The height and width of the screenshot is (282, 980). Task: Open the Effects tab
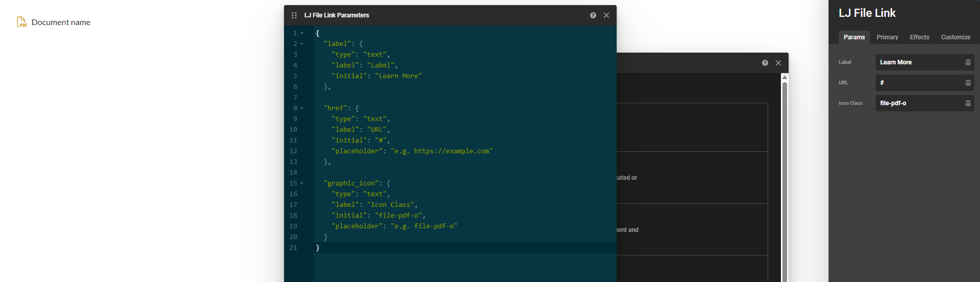(x=919, y=37)
